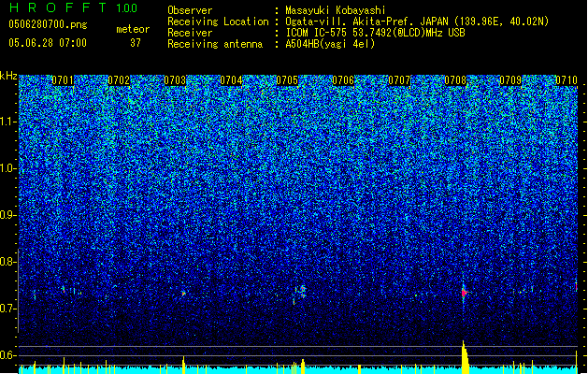Screen dimensions: 588x374
Task: Click the 0703 time marker label
Action: pyautogui.click(x=175, y=80)
